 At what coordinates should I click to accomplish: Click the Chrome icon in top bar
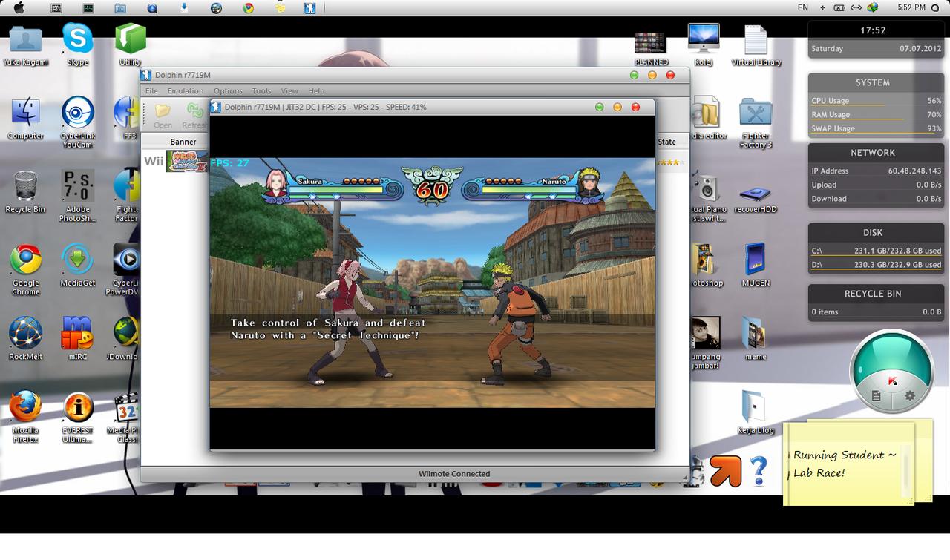coord(248,8)
